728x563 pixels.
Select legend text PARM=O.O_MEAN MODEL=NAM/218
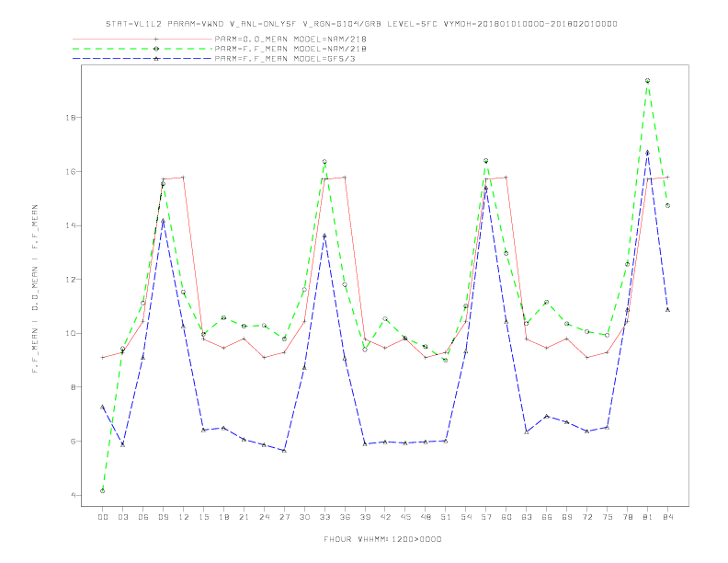tap(290, 40)
